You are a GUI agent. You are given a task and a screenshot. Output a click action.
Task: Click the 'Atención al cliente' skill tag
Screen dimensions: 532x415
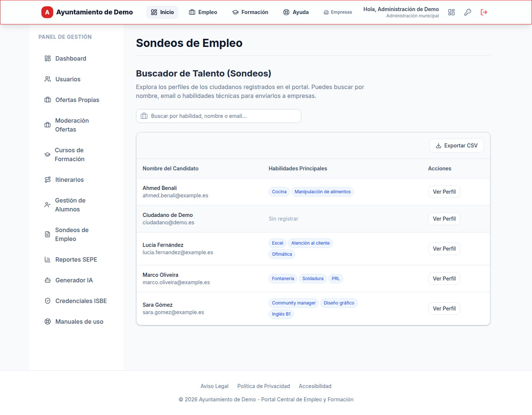310,243
